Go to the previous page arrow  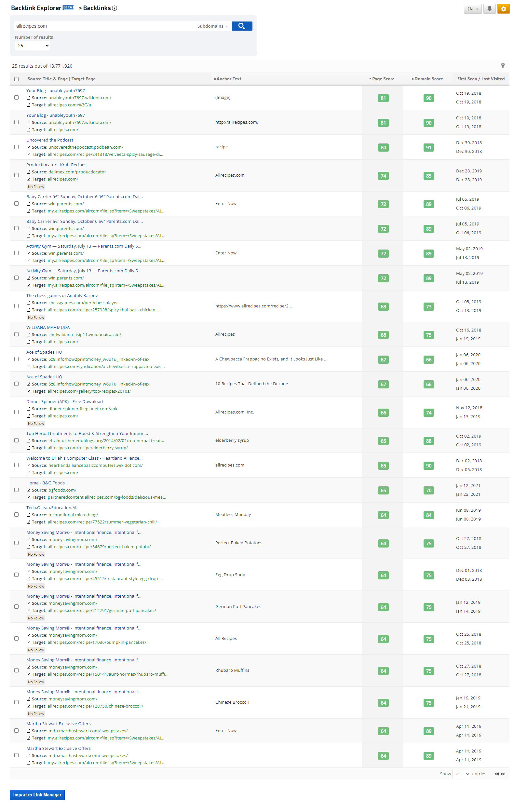(496, 774)
